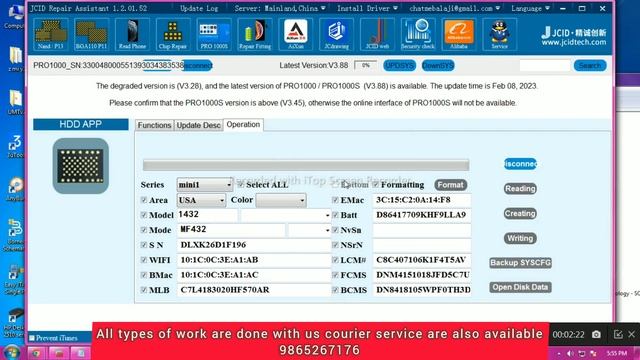This screenshot has height=360, width=640.
Task: Open the Security check tool
Action: 418,34
